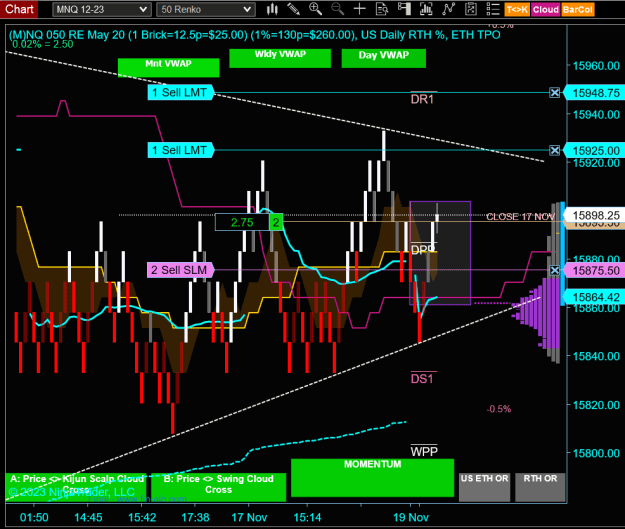
Task: Click the DS1 pivot label
Action: [x=422, y=379]
